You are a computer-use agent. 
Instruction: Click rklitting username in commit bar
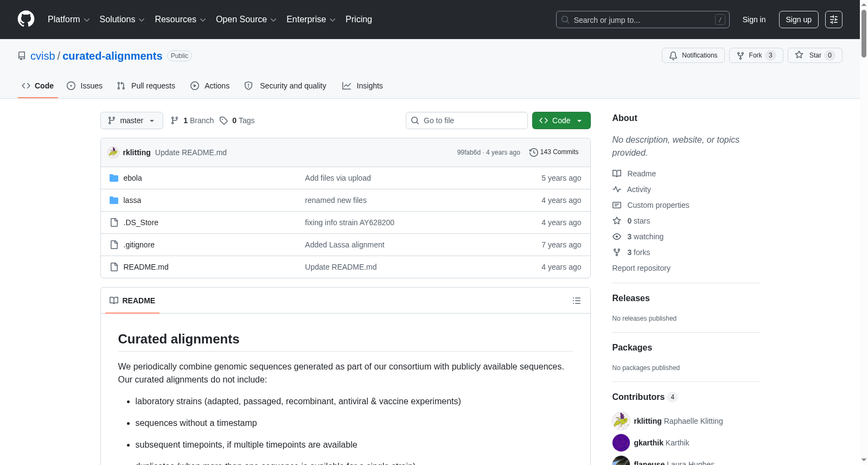[137, 152]
